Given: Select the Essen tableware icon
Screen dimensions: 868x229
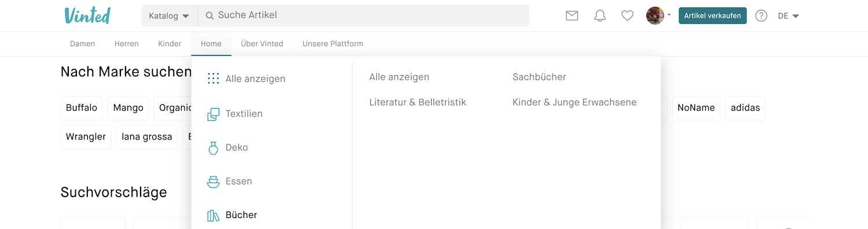Looking at the screenshot, I should pyautogui.click(x=214, y=182).
